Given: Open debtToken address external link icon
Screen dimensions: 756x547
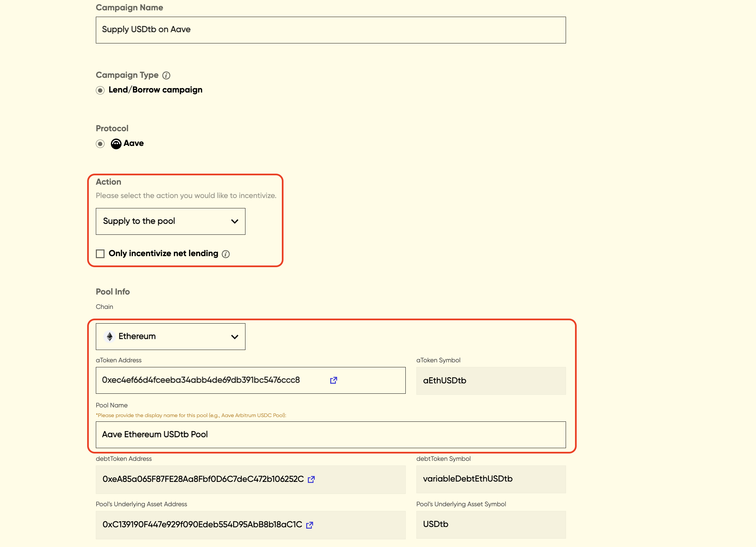Looking at the screenshot, I should point(311,480).
